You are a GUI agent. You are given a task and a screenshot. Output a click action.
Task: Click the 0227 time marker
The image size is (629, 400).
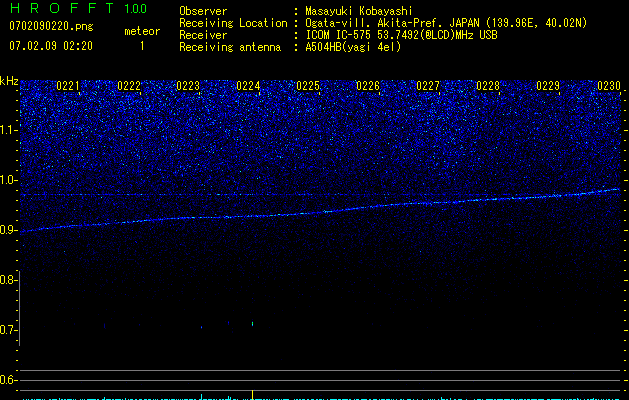click(x=428, y=87)
